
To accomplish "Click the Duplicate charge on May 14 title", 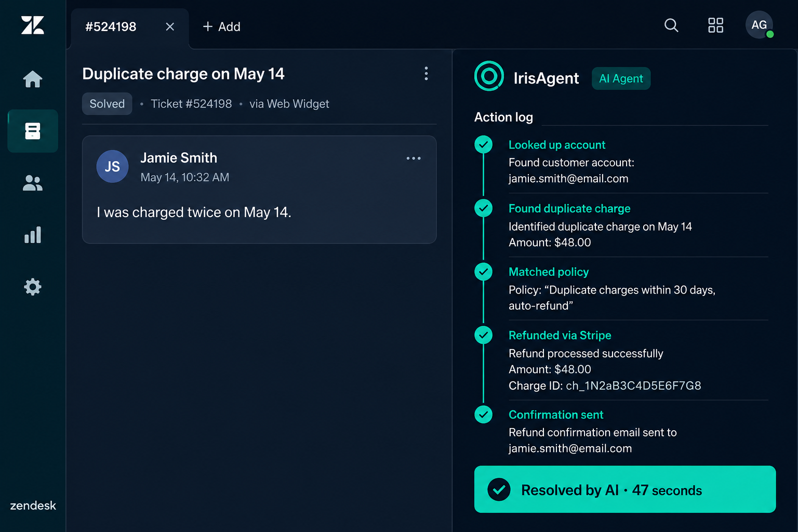I will 183,74.
